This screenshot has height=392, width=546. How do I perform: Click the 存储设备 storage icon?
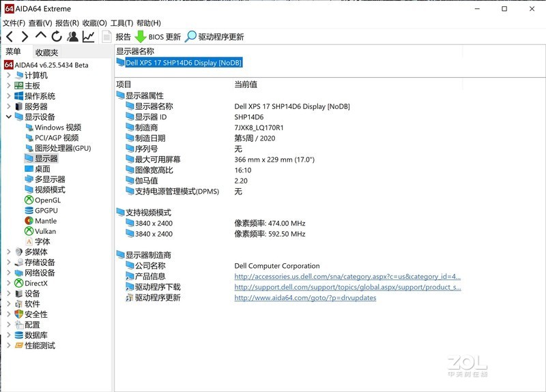tap(19, 262)
